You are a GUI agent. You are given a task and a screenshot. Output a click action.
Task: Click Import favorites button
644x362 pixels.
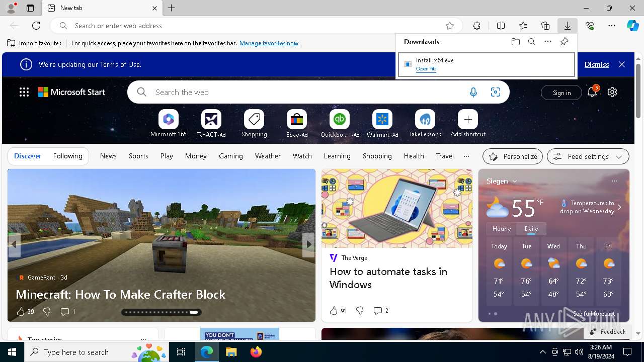[x=34, y=43]
